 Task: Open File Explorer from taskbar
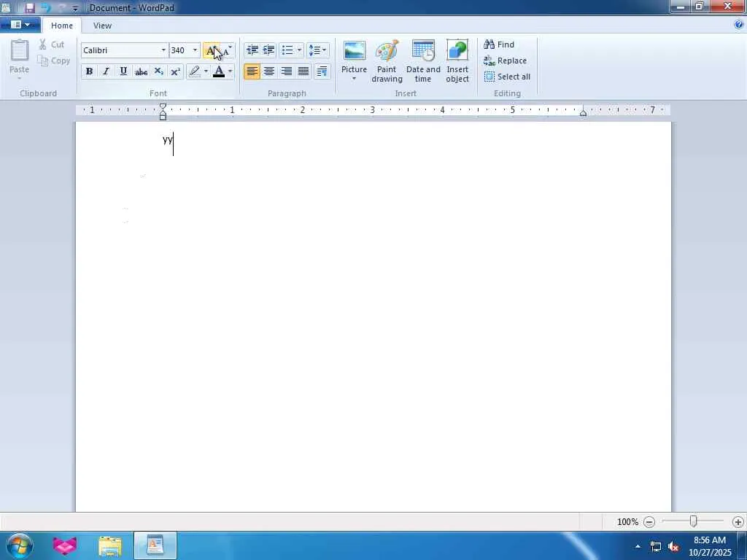tap(110, 545)
